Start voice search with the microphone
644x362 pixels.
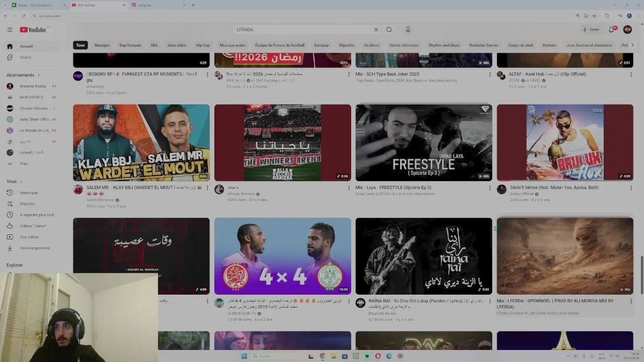point(408,30)
